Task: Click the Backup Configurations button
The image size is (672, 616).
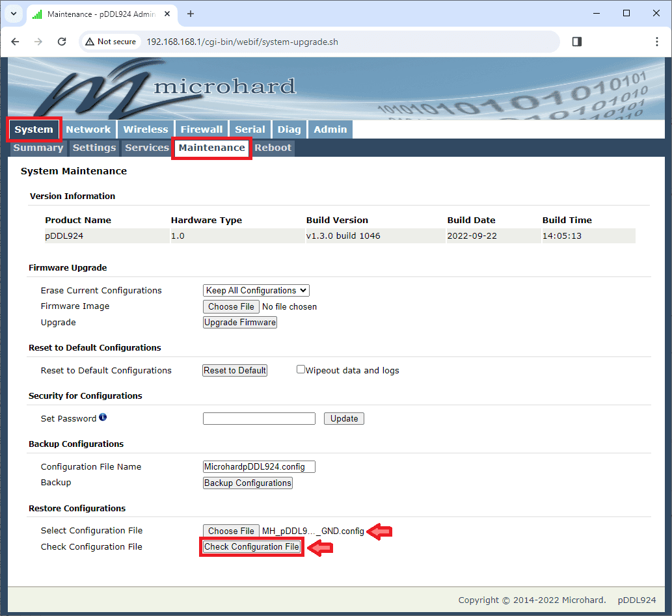Action: tap(248, 483)
